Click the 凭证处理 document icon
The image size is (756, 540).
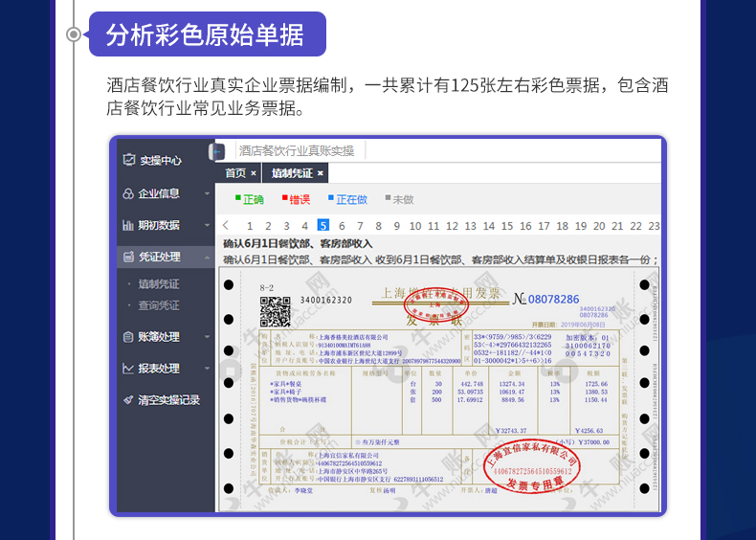click(128, 257)
